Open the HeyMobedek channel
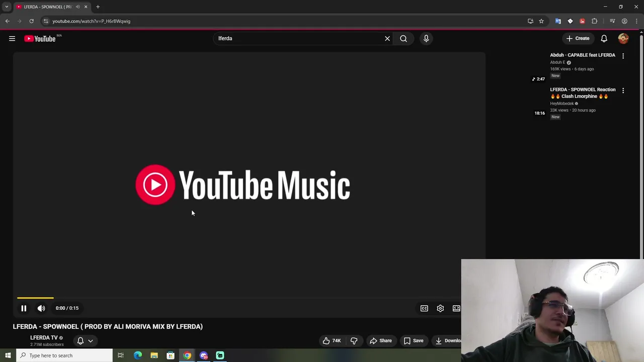Screen dimensions: 644x362 pos(562,104)
